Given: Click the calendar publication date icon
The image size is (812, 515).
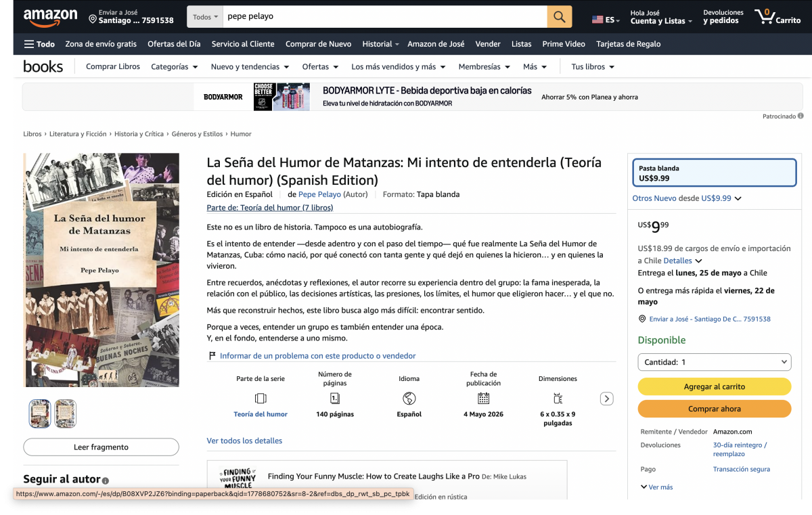Looking at the screenshot, I should click(x=483, y=398).
